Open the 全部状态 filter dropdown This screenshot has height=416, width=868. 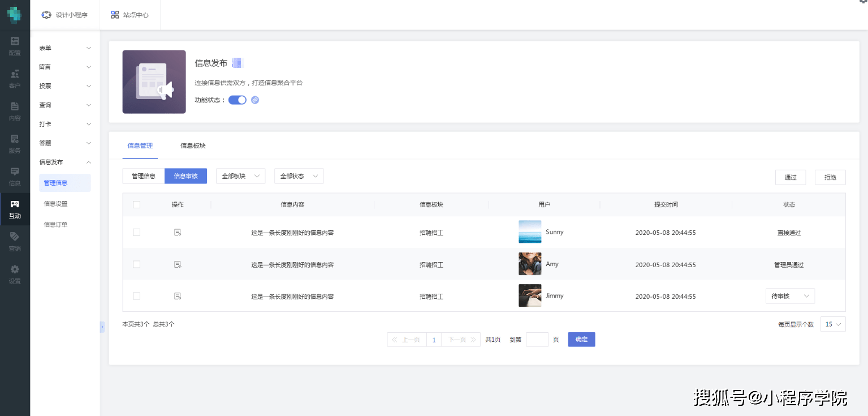click(299, 176)
